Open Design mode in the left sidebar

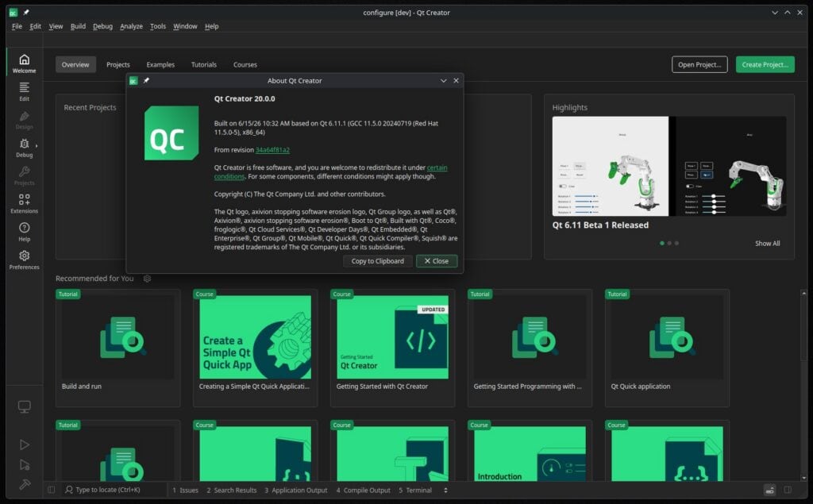click(25, 120)
